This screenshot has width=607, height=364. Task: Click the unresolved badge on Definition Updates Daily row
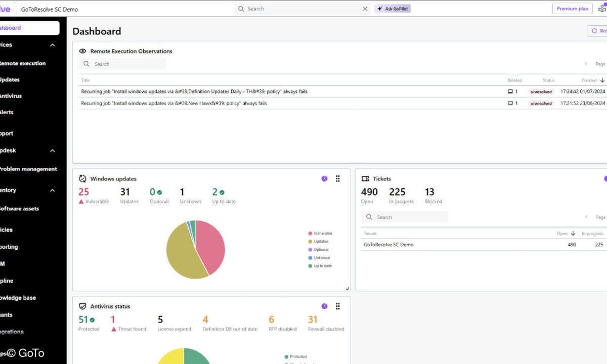541,92
